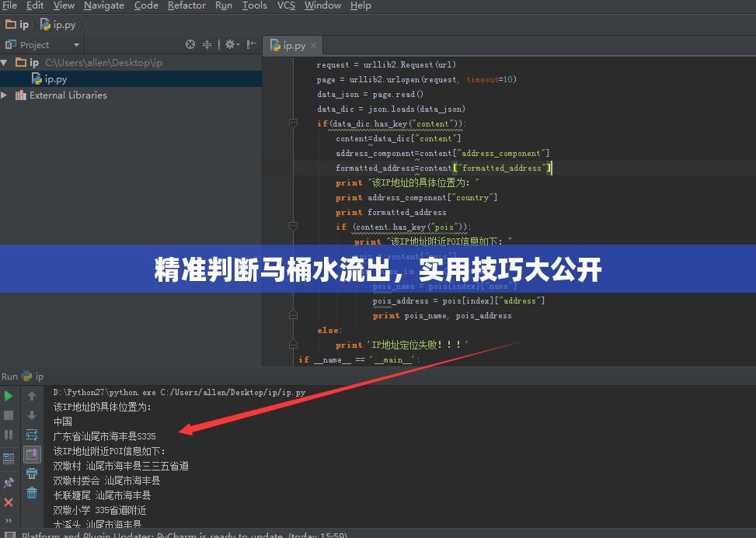Click the Down the Stack Trace arrow
The image size is (756, 538).
click(x=32, y=415)
